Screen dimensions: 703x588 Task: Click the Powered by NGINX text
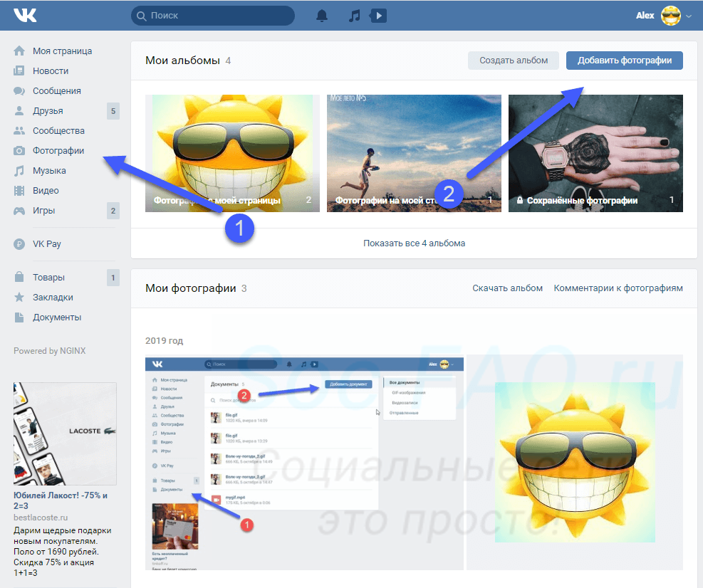(49, 351)
